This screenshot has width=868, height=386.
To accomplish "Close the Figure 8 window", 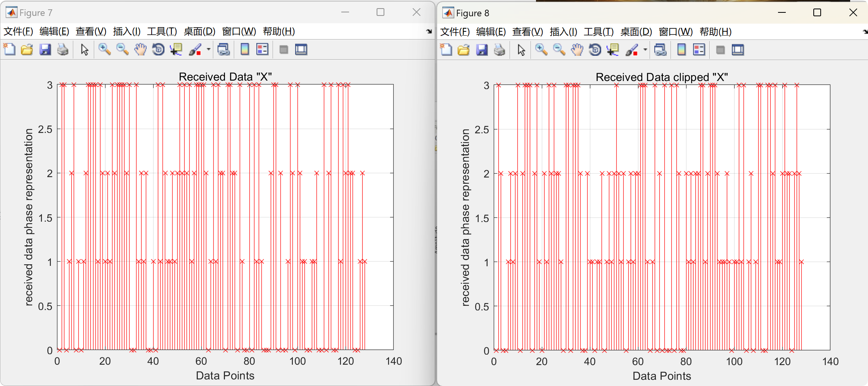I will point(853,12).
